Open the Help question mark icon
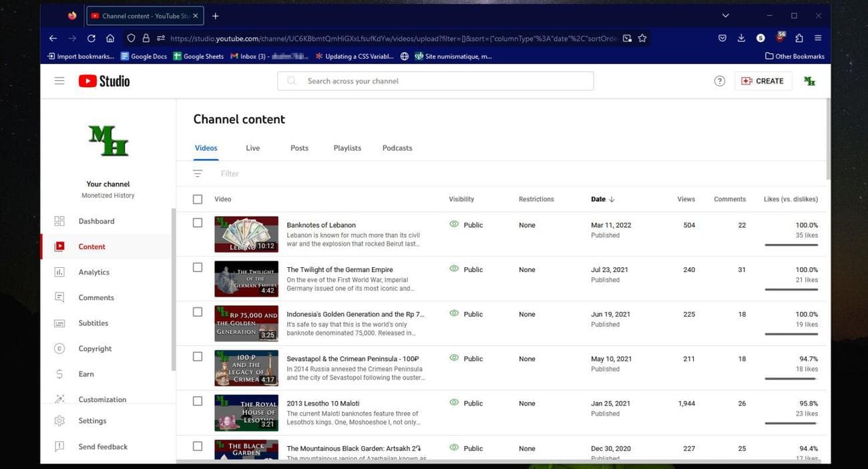868x469 pixels. click(x=719, y=81)
